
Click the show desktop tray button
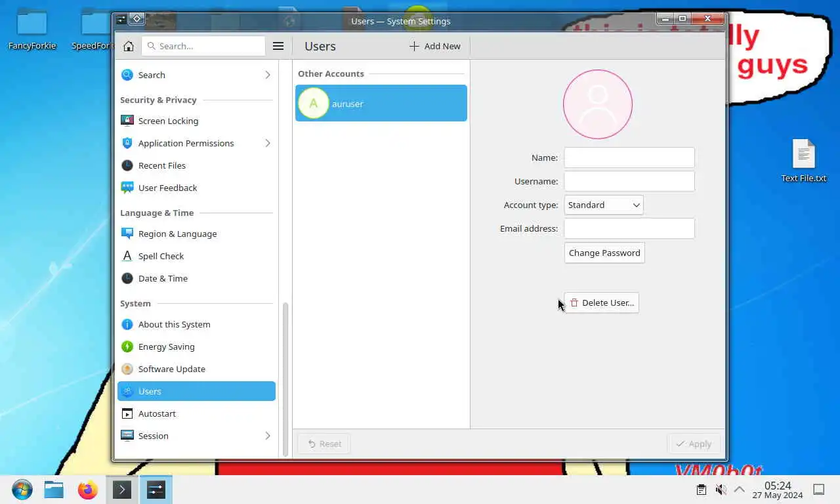tap(819, 490)
